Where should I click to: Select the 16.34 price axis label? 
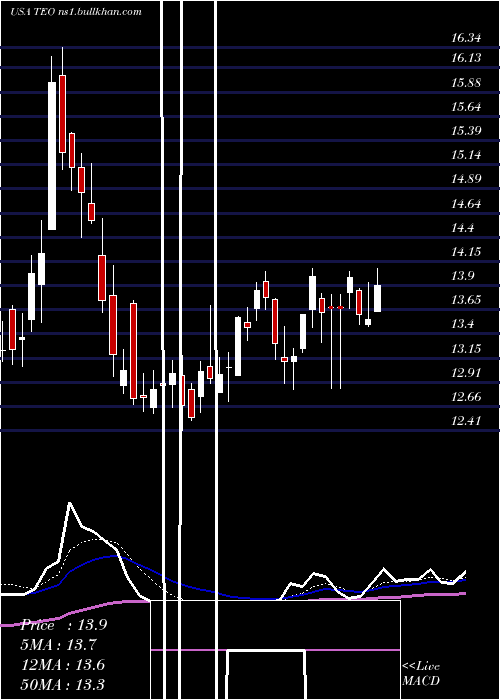[466, 38]
